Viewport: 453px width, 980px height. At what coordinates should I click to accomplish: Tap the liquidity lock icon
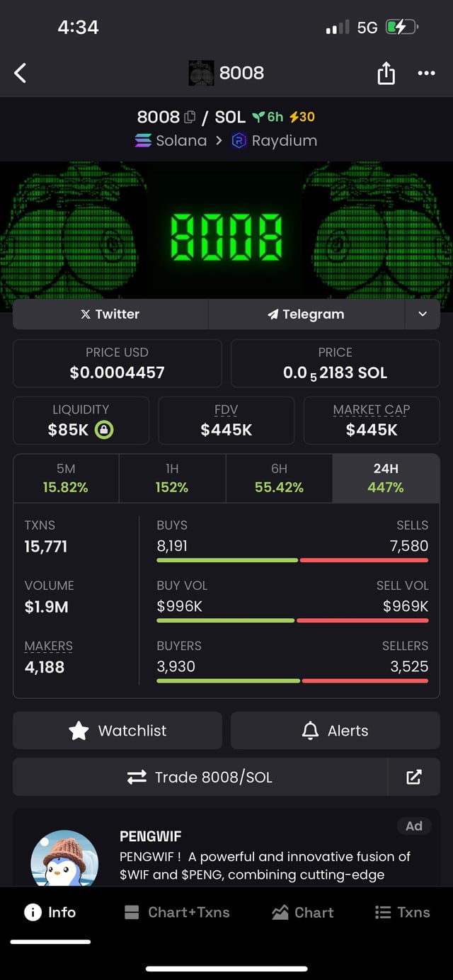coord(104,430)
